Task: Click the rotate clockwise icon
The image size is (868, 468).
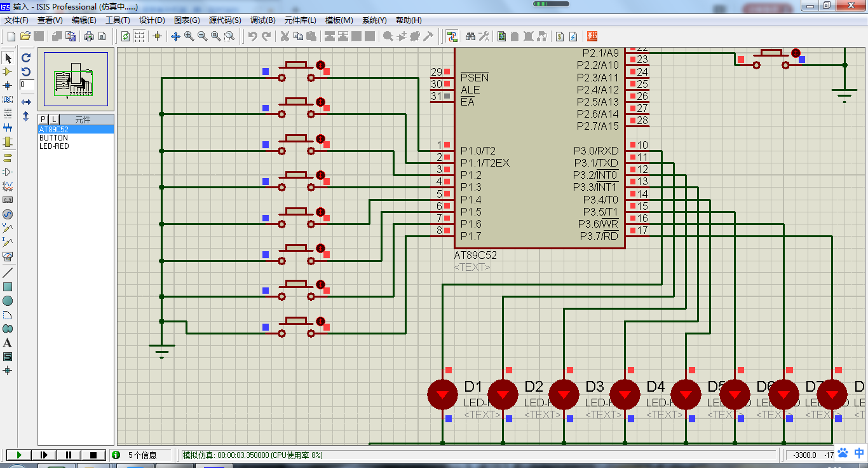Action: coord(26,58)
